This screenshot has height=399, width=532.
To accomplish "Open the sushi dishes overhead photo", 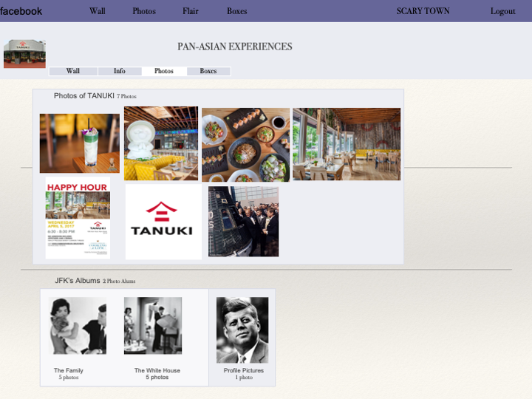I will [x=245, y=145].
